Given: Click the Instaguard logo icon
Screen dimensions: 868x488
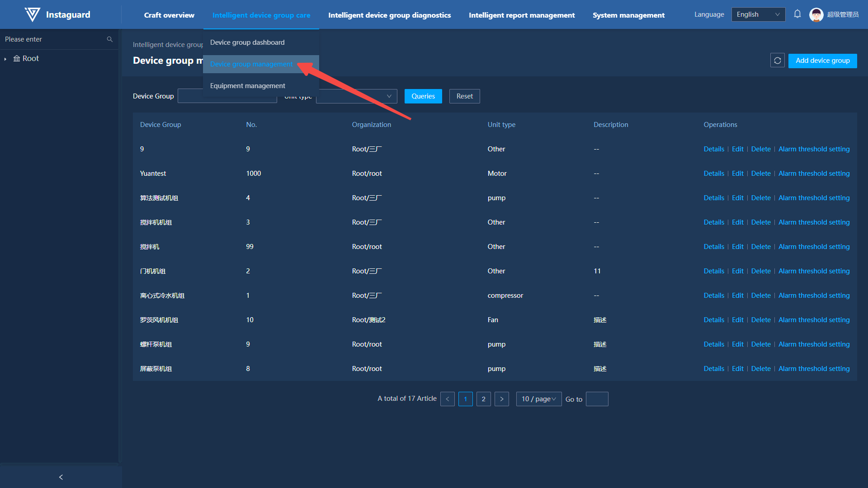Looking at the screenshot, I should click(x=32, y=14).
